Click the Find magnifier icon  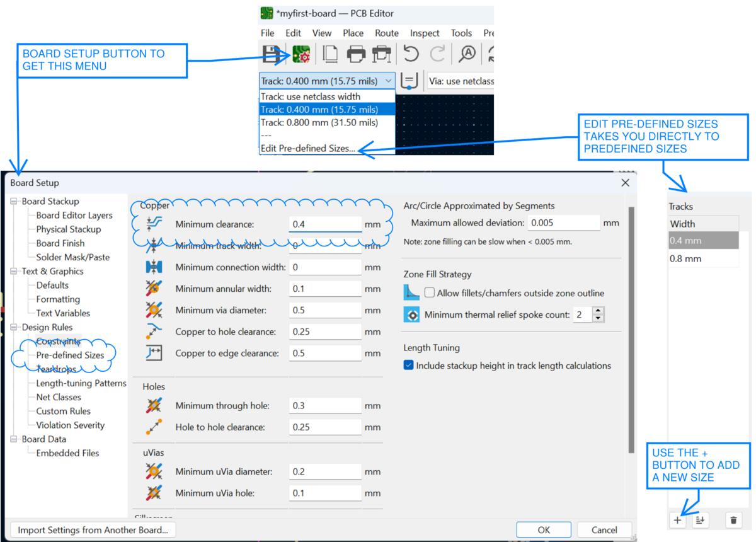[x=467, y=55]
